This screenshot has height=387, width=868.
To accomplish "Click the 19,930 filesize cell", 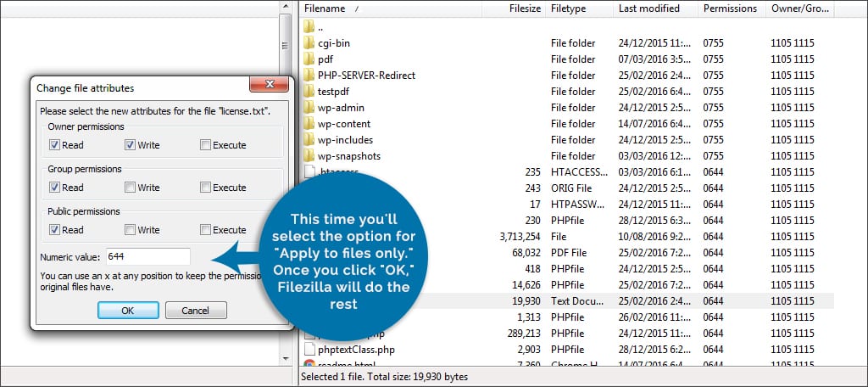I will 526,301.
